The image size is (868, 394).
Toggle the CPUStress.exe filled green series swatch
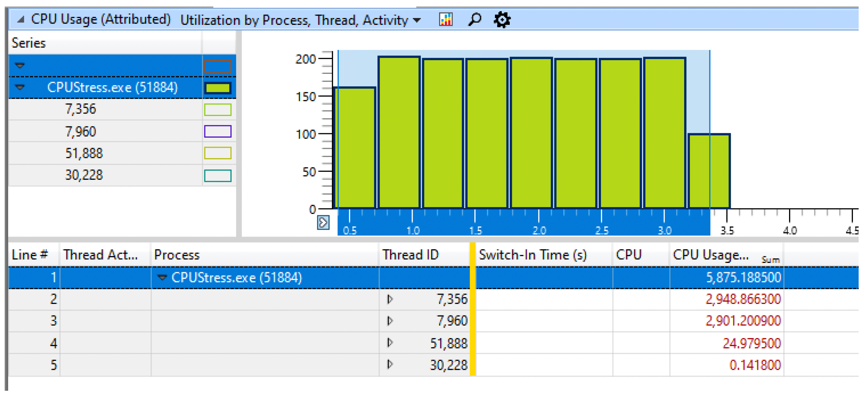click(218, 88)
